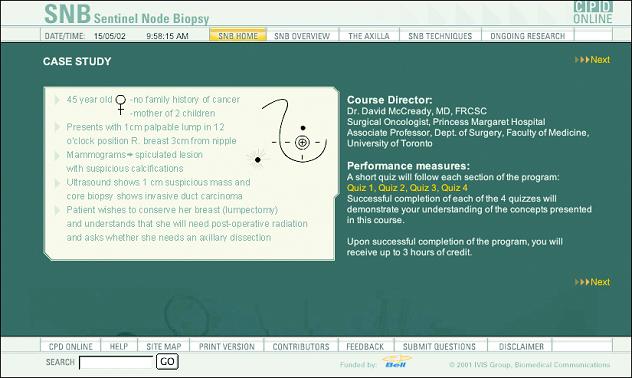Click the Bell sponsor logo
632x378 pixels.
(x=397, y=361)
